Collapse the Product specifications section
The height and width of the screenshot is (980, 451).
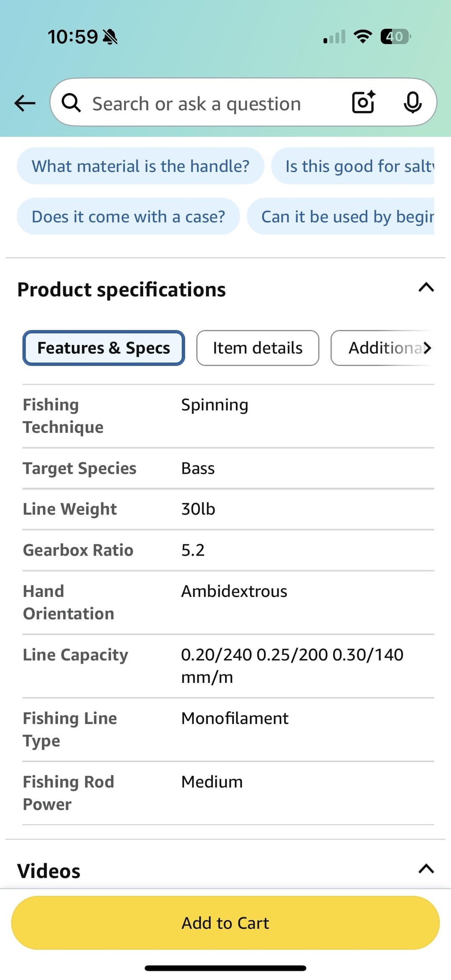(426, 288)
